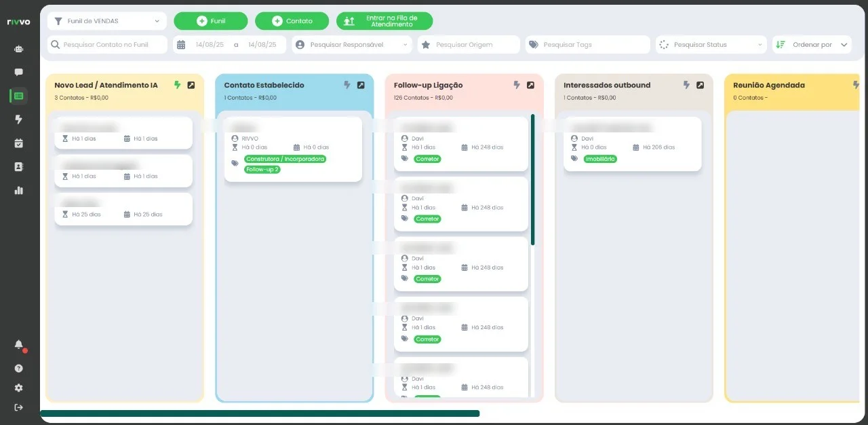Toggle the Follow-up 2 tag on Contato Estabelecido card
This screenshot has height=425, width=868.
[x=262, y=170]
